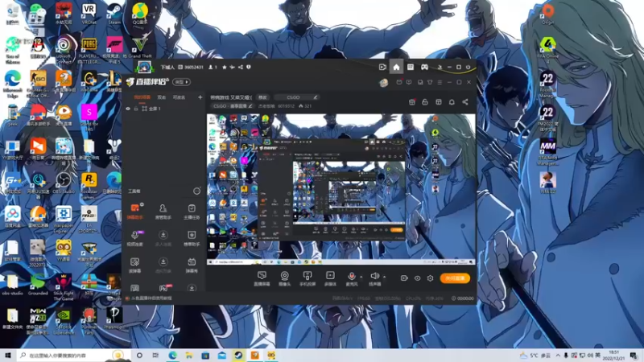The width and height of the screenshot is (644, 362).
Task: Select the 全屏 1 source row
Action: point(163,109)
